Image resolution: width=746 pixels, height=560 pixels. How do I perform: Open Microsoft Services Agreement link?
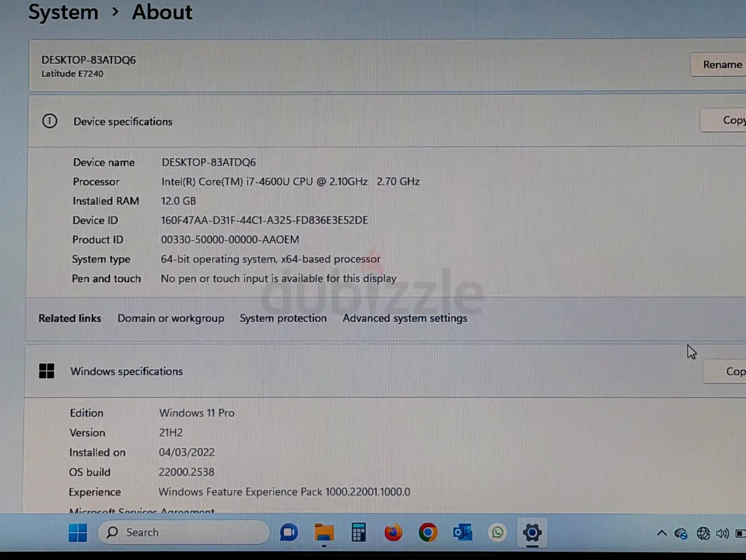click(x=142, y=511)
